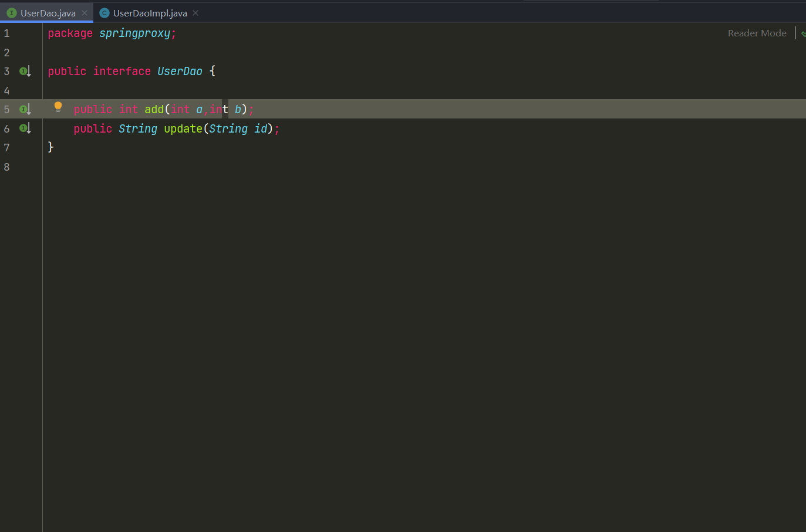Click the implemented-method gutter icon on line 5

coord(25,110)
